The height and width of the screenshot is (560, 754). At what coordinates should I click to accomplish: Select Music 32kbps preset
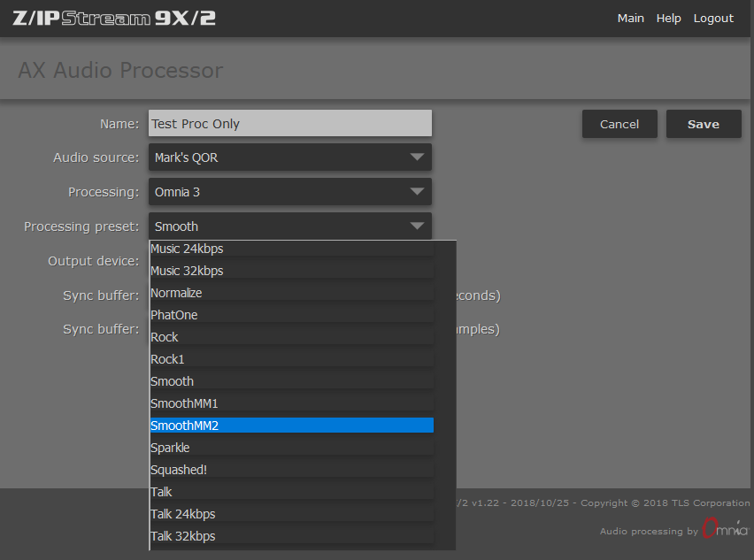[x=292, y=271]
